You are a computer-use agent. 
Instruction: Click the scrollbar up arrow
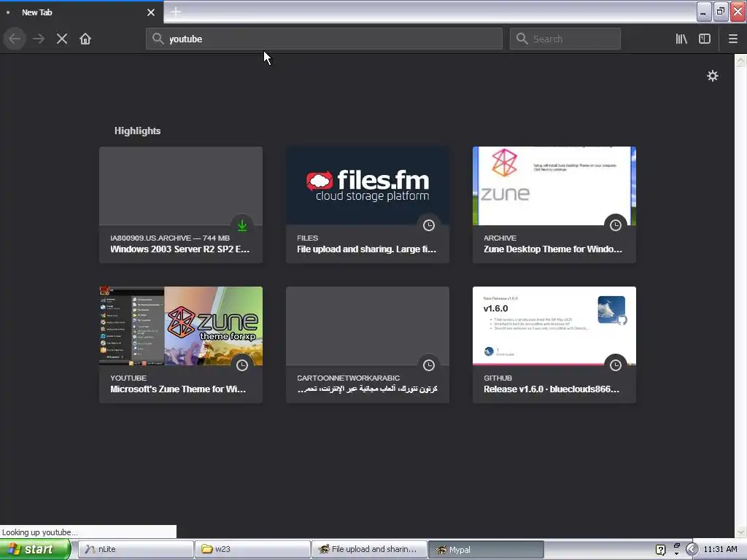tap(740, 60)
